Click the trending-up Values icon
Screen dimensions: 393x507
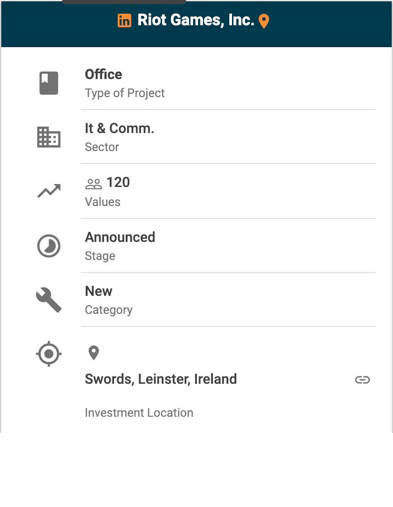click(49, 191)
